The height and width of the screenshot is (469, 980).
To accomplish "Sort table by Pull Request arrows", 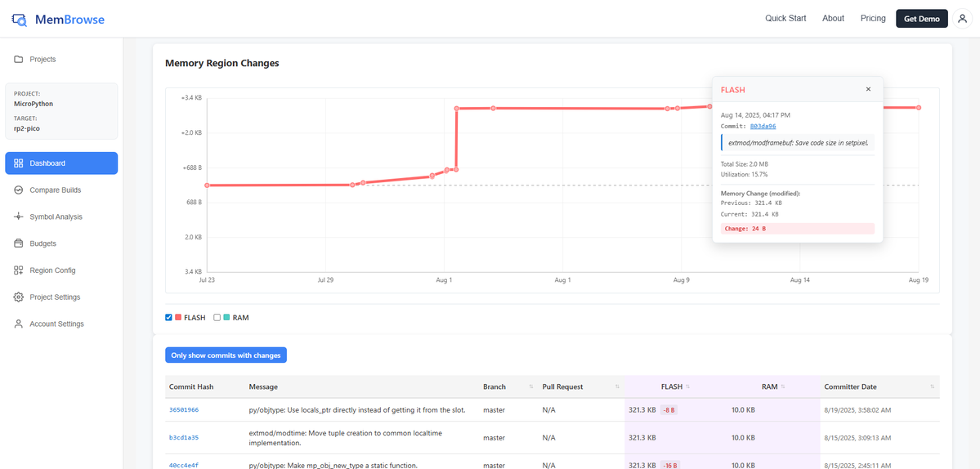I will pos(617,386).
